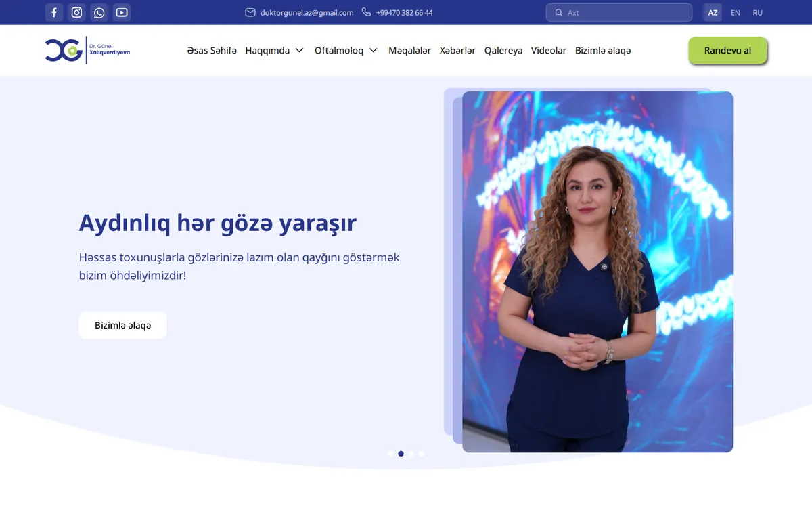This screenshot has height=508, width=812.
Task: Select the active second carousel dot
Action: point(401,454)
